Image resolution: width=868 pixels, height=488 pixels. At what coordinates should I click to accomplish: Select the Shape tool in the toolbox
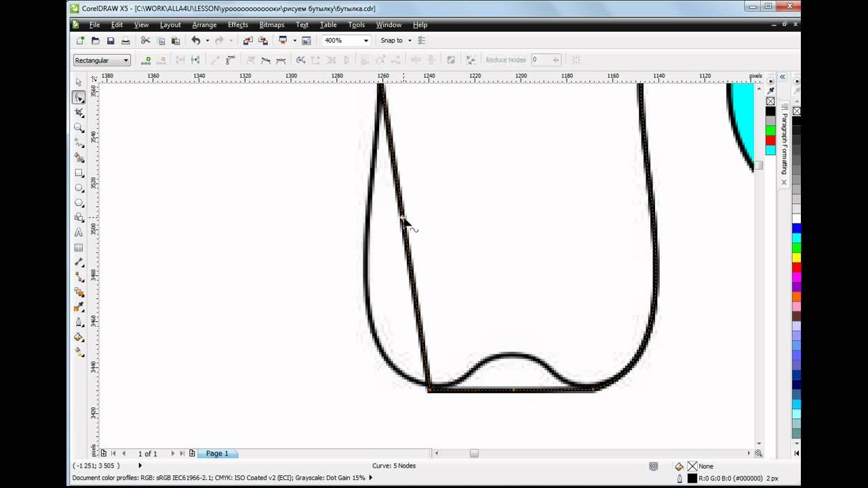[x=79, y=98]
